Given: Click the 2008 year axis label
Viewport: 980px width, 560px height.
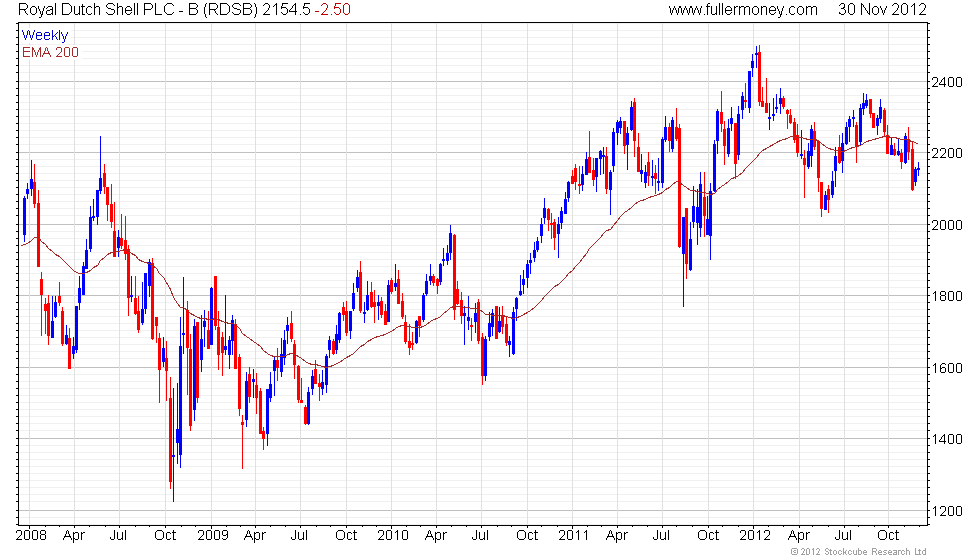Looking at the screenshot, I should 31,535.
